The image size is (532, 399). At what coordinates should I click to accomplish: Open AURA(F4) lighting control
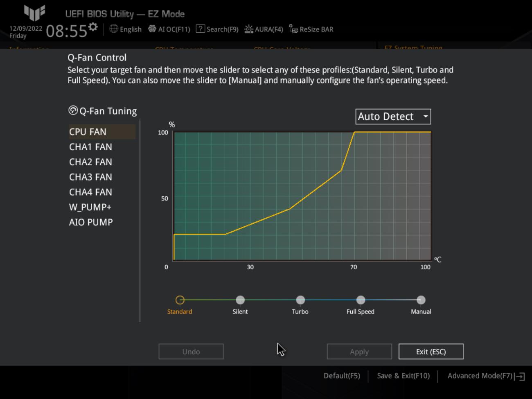(x=264, y=29)
